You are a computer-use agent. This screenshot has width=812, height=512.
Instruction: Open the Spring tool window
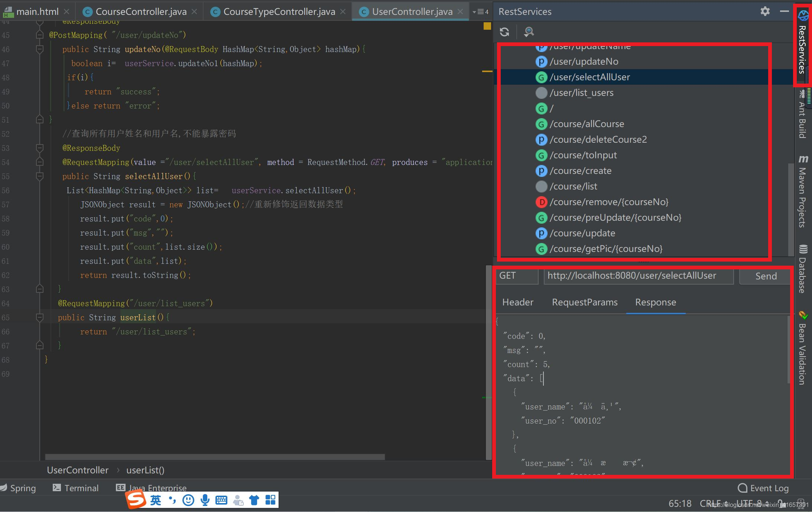(18, 488)
